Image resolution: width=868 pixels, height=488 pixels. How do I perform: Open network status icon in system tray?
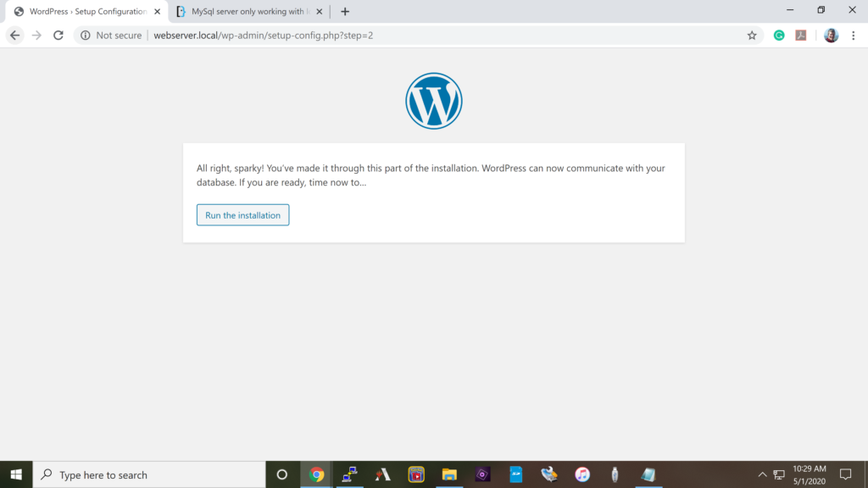click(x=779, y=474)
